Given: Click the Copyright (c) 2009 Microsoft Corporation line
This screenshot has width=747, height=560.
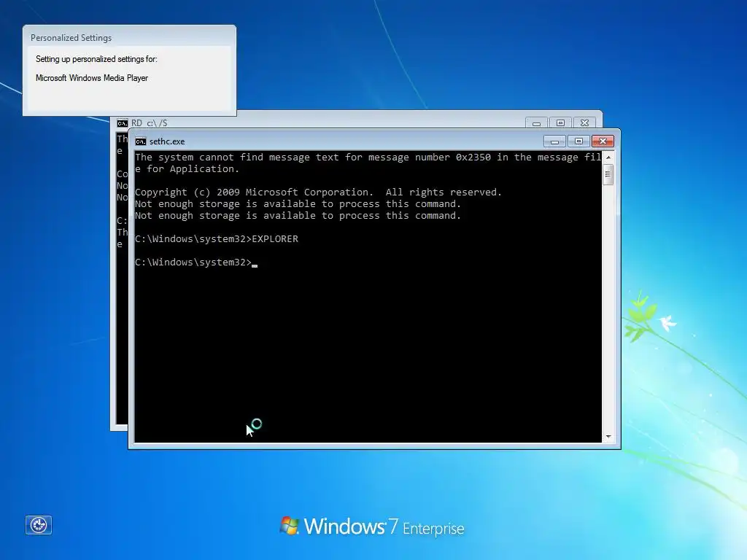Looking at the screenshot, I should click(318, 192).
